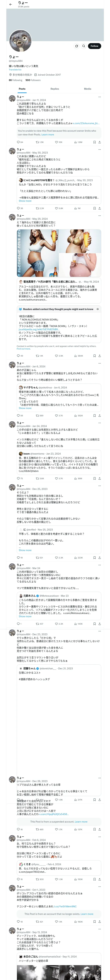The height and width of the screenshot is (980, 110).
Task: View analytics of the Jan 24, 2024 post
Action: 75,479
